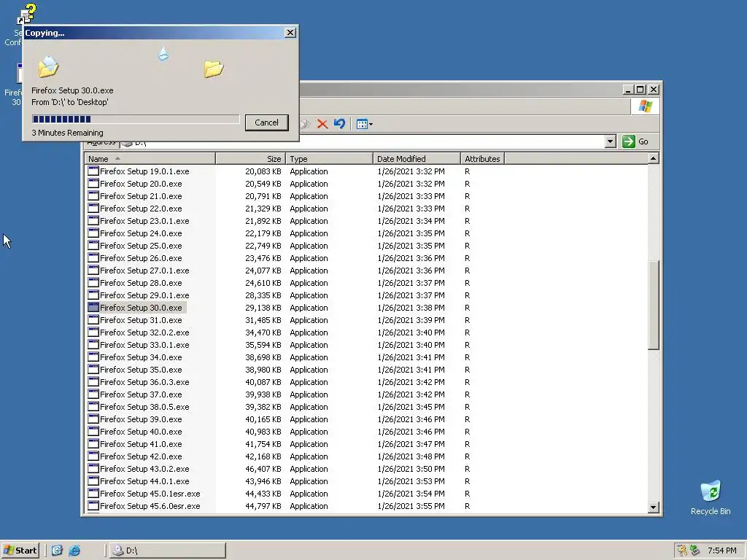Select the icon of Firefox Setup 29.0.1.exe
The width and height of the screenshot is (747, 560).
93,295
